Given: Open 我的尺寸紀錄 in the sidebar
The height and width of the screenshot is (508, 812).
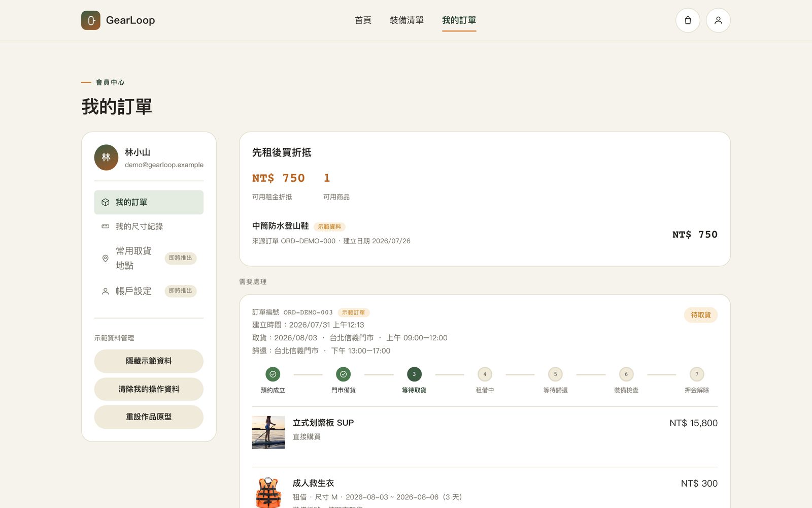Looking at the screenshot, I should click(149, 227).
